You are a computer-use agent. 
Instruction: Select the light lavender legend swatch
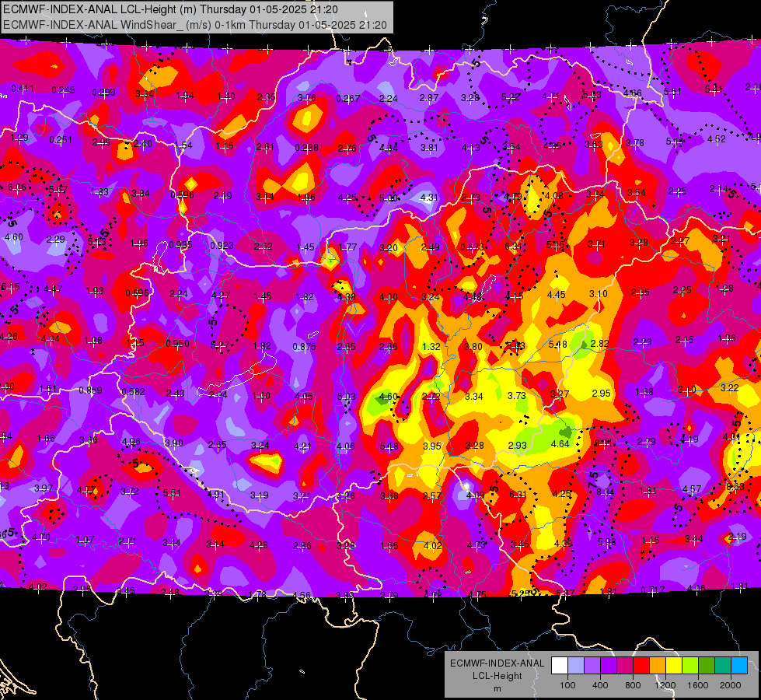[x=575, y=666]
